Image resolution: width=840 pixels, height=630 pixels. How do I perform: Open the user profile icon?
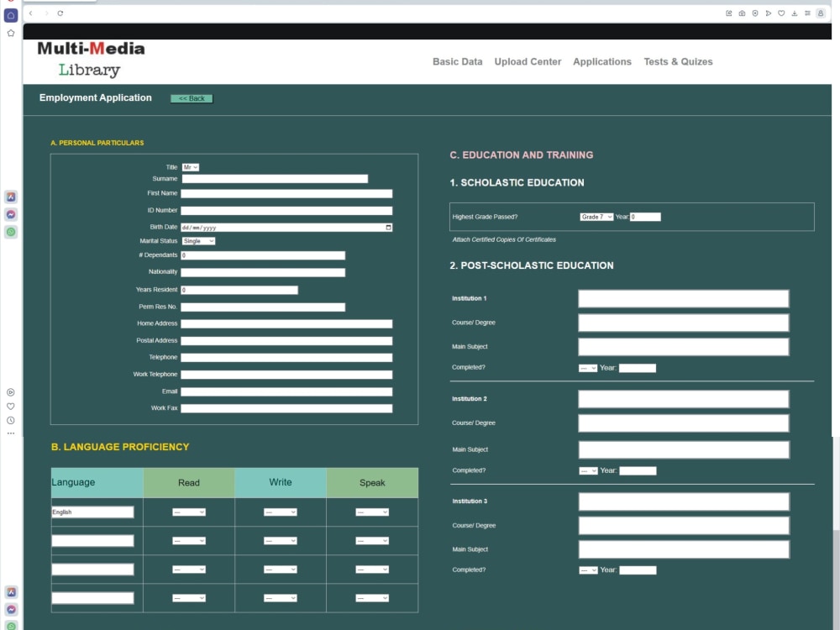[820, 13]
